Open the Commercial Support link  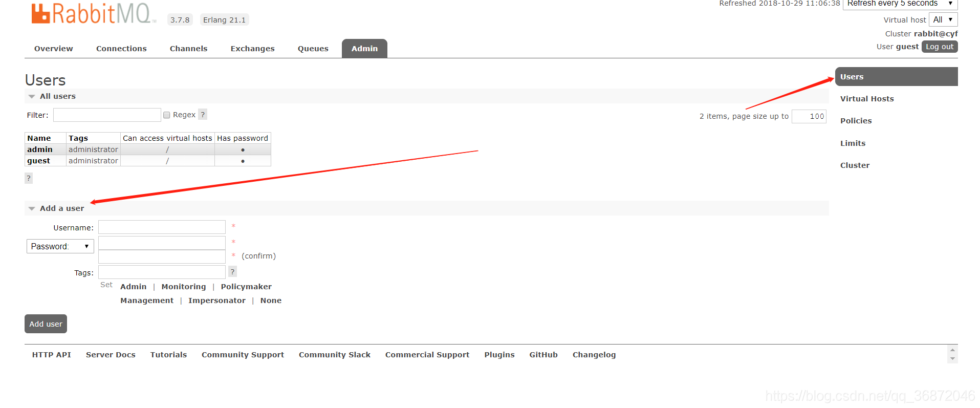tap(427, 355)
